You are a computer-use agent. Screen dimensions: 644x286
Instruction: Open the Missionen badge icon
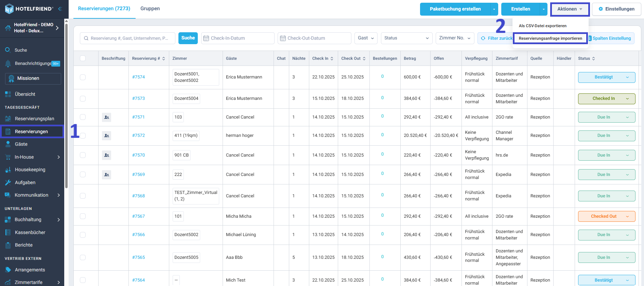click(x=11, y=78)
